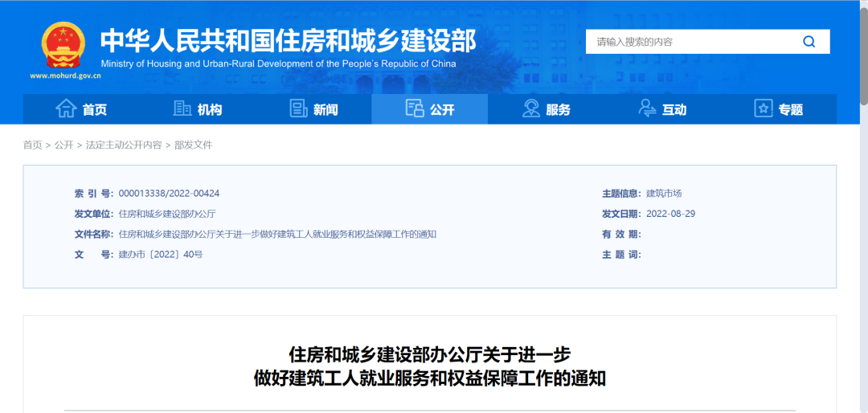The height and width of the screenshot is (413, 868).
Task: Click the house icon beside 首页
Action: click(67, 108)
